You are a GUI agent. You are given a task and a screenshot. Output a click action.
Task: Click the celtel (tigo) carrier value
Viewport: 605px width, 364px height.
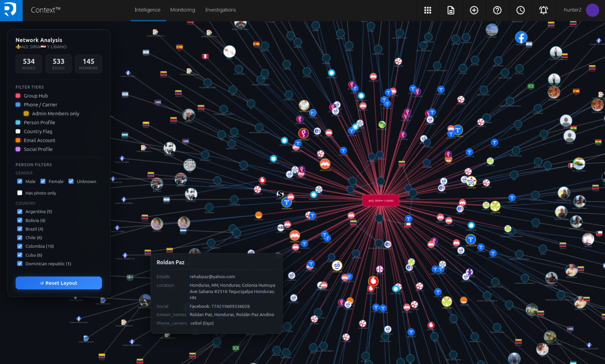202,323
